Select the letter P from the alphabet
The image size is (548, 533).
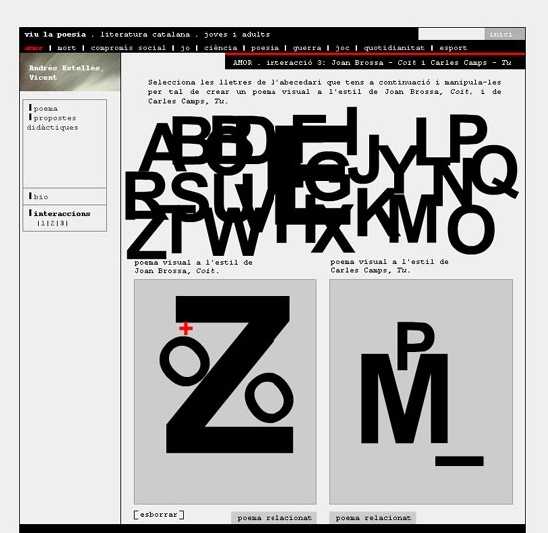[x=468, y=138]
